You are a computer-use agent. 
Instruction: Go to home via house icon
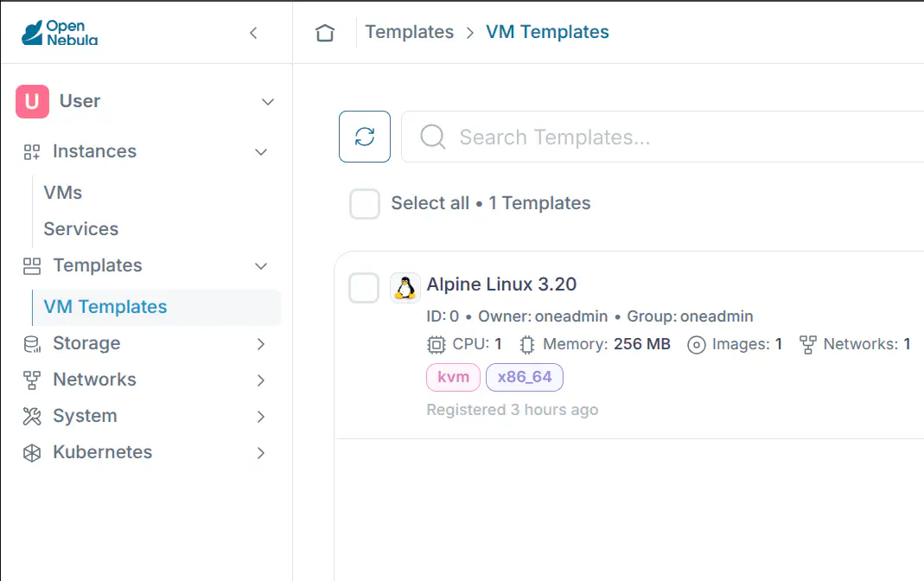pyautogui.click(x=325, y=32)
